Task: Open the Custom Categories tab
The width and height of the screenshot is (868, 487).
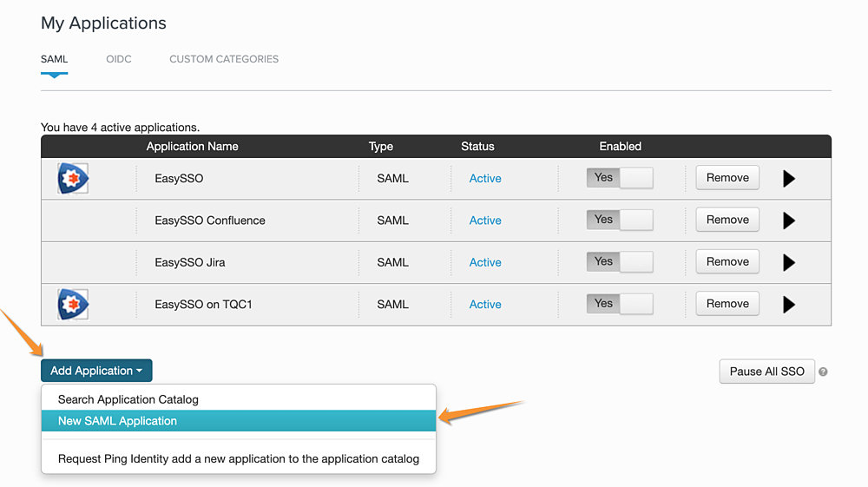Action: coord(224,59)
